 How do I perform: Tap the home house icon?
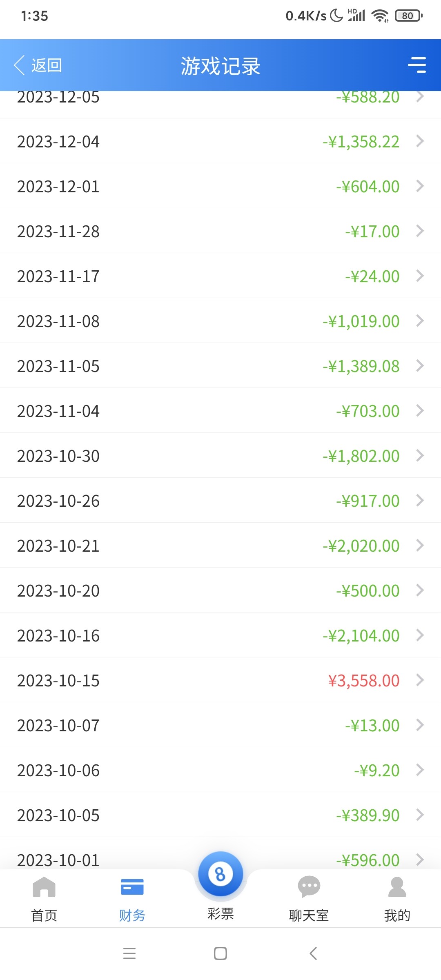[x=44, y=887]
